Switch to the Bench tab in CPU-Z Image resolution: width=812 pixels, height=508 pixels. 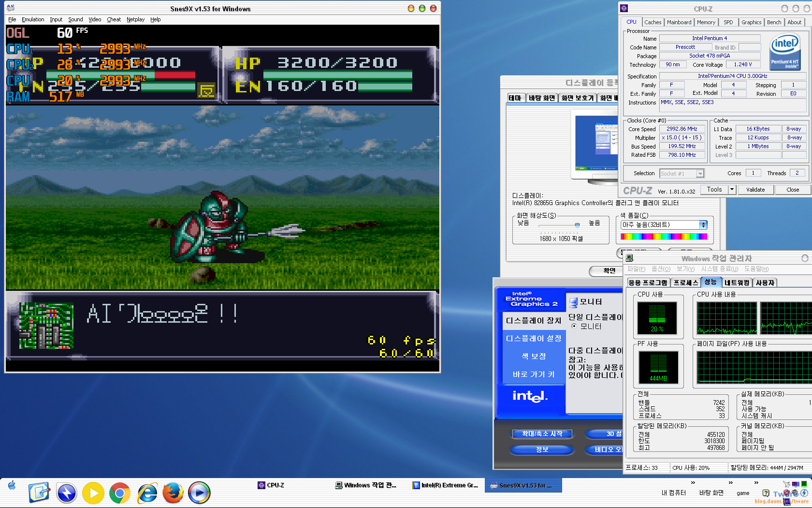pos(774,22)
